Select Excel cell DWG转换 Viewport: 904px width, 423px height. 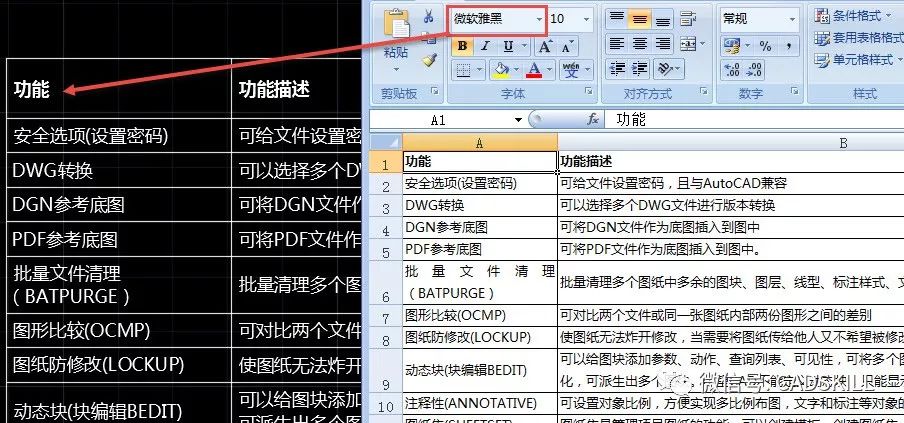[480, 205]
